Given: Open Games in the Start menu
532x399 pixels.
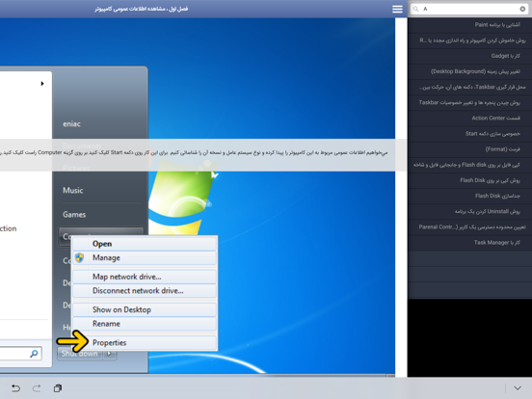Looking at the screenshot, I should click(74, 214).
